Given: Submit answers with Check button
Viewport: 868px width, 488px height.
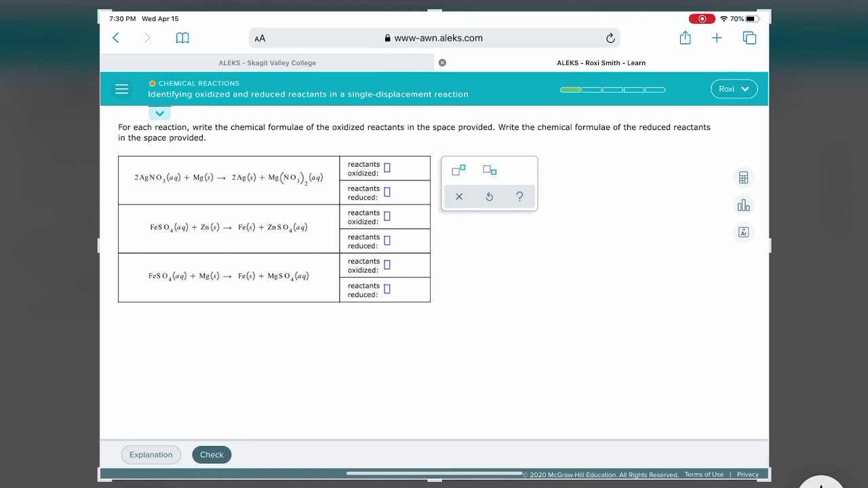Looking at the screenshot, I should coord(212,455).
